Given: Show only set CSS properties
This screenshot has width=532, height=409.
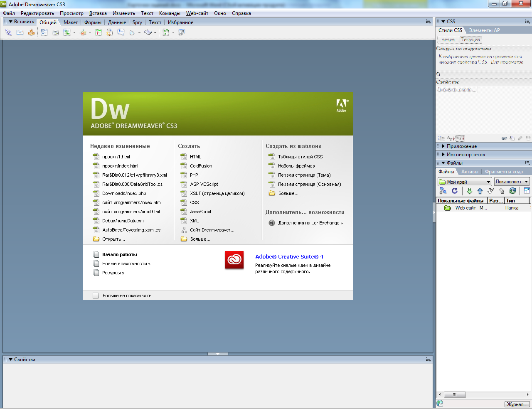Looking at the screenshot, I should 461,138.
